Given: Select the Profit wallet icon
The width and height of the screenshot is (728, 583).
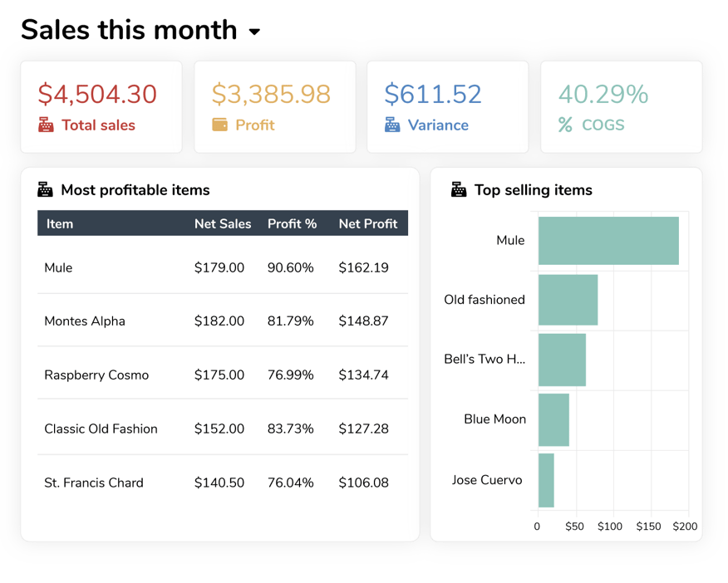Looking at the screenshot, I should tap(218, 125).
